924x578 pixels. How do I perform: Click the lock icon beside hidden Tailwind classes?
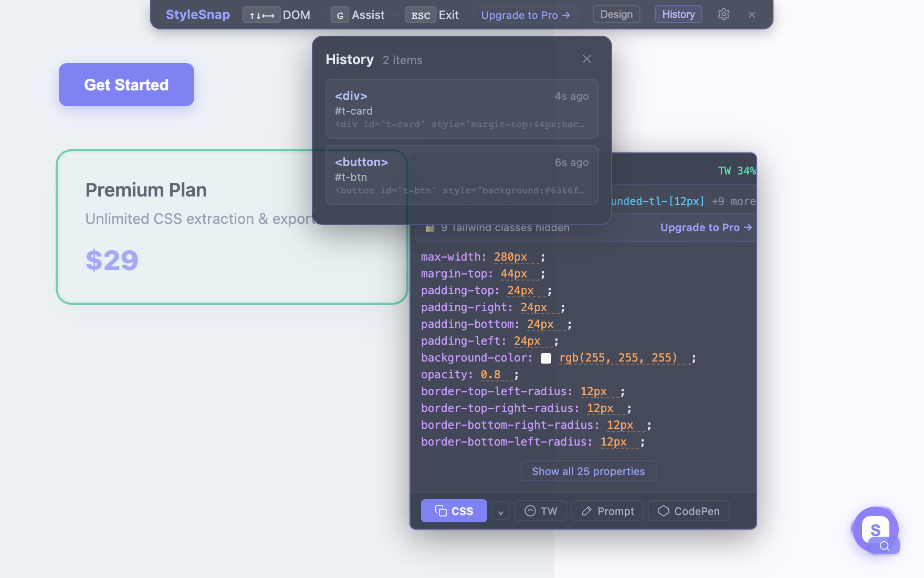tap(430, 228)
